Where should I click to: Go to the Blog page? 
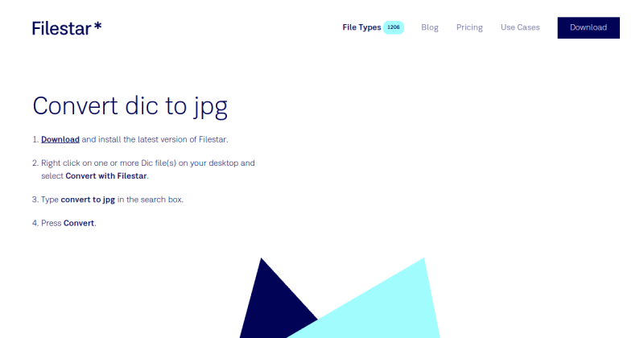pos(430,27)
